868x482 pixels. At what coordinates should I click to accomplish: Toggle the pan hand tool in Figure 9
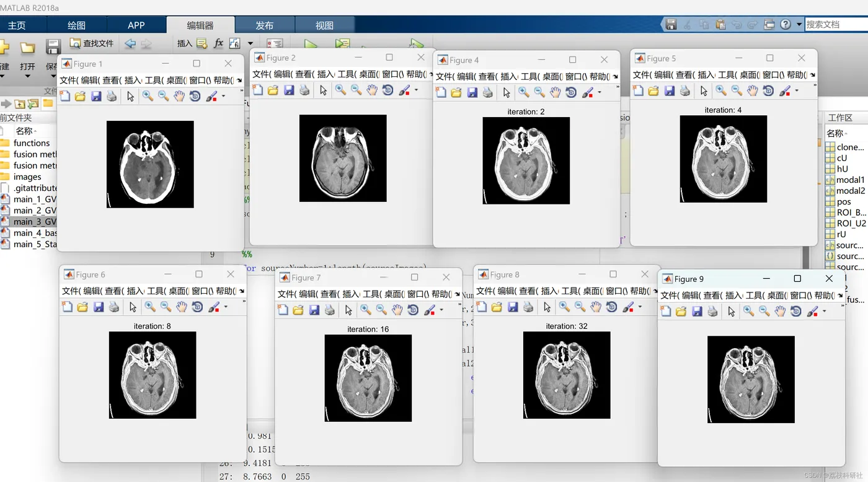pos(780,311)
